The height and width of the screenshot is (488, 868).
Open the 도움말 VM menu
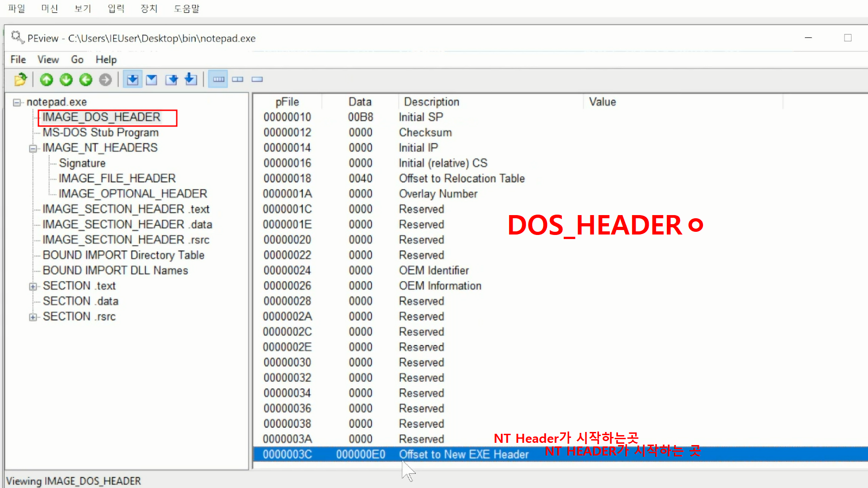point(187,9)
